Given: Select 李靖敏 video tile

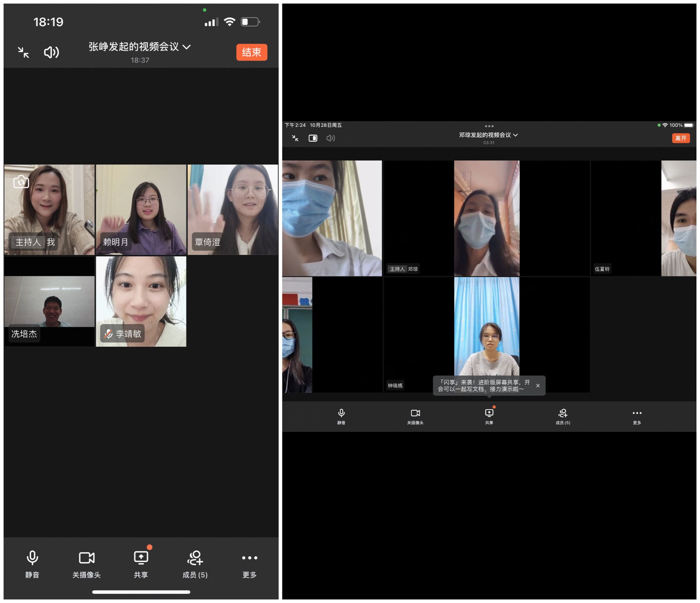Looking at the screenshot, I should (x=141, y=301).
